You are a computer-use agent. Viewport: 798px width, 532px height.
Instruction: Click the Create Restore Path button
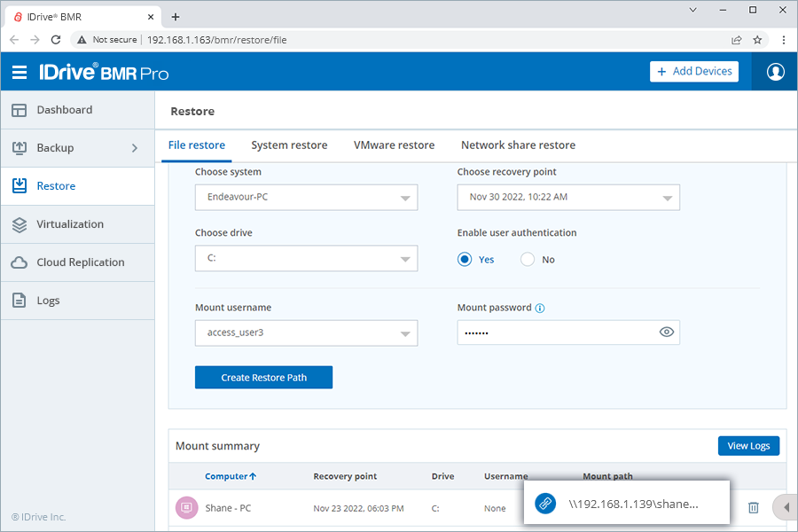(263, 377)
